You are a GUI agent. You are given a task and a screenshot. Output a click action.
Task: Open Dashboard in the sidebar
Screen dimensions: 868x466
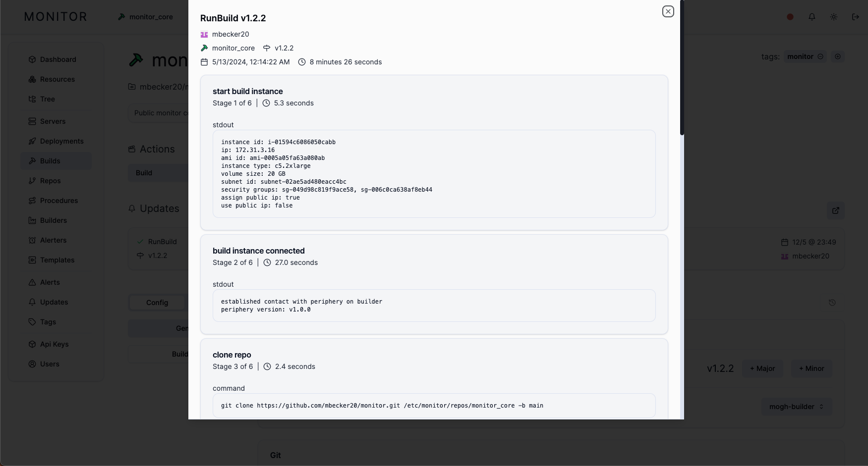point(56,59)
